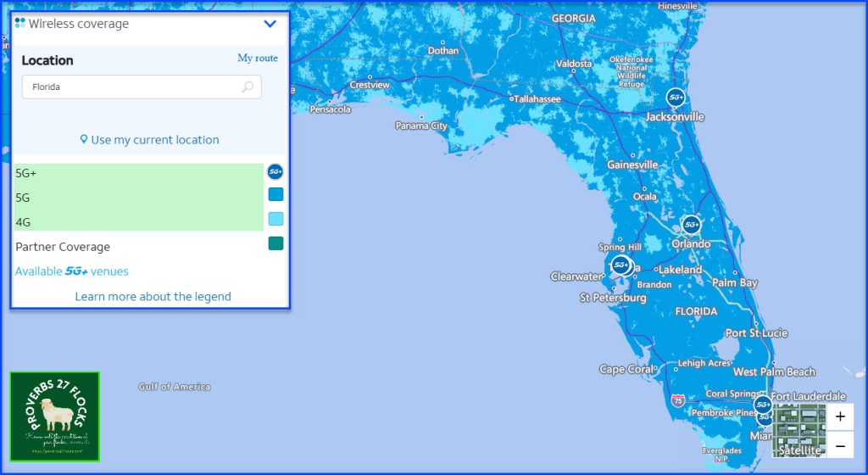
Task: Toggle the 5G+ coverage layer row
Action: click(138, 174)
